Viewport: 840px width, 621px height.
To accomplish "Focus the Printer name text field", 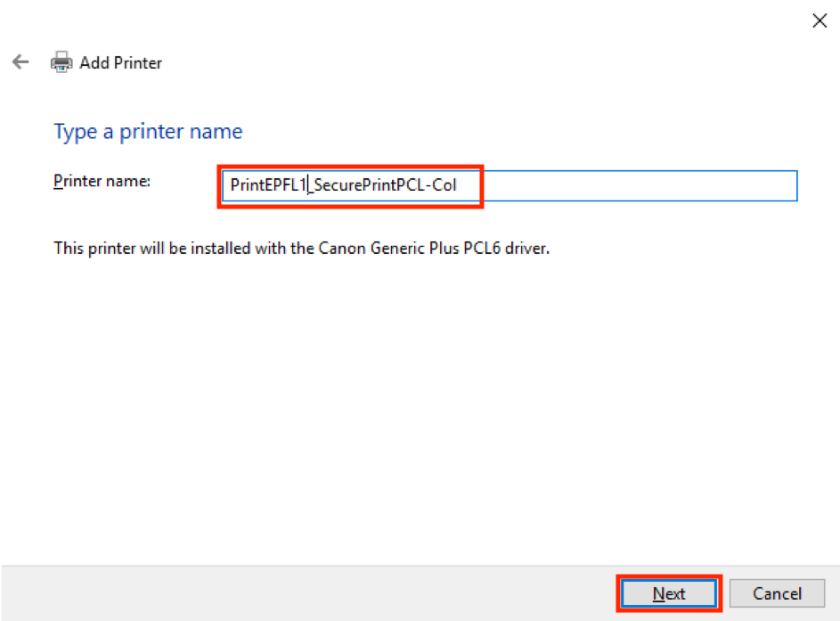I will [x=510, y=185].
